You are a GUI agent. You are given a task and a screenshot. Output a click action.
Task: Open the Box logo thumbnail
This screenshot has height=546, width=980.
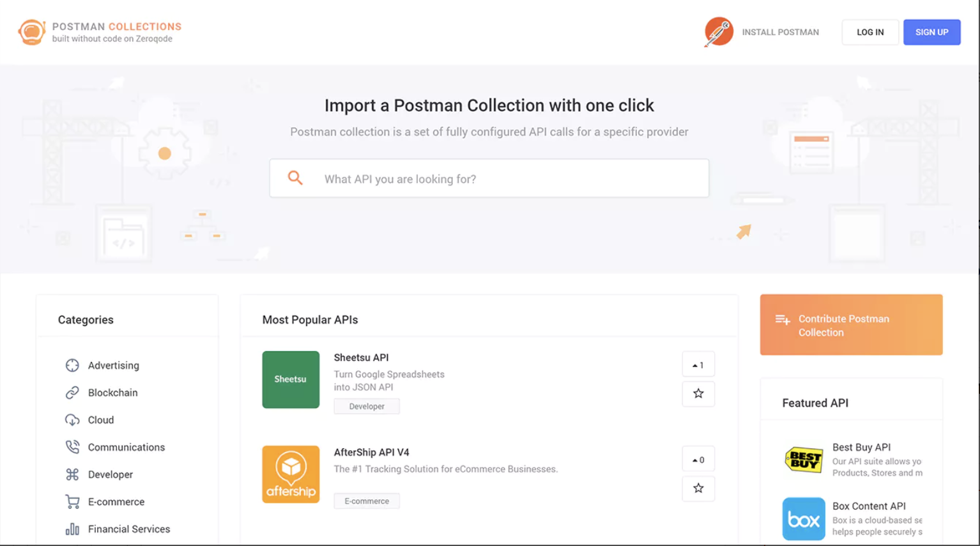[804, 519]
